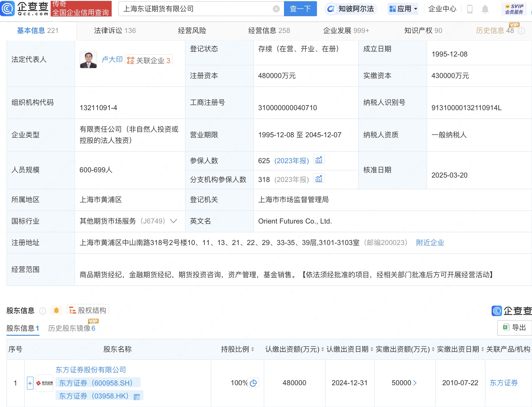Click the pie chart icon next to 100%

coord(253,383)
